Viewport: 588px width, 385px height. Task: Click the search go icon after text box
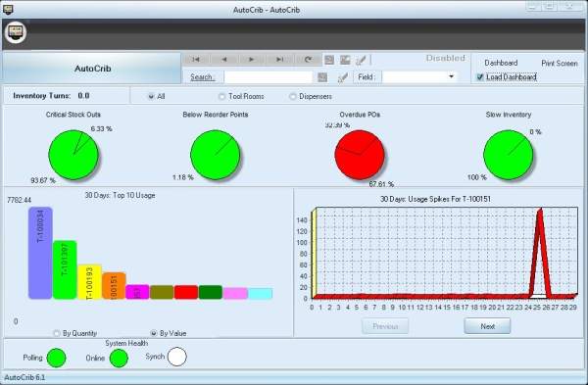(x=322, y=77)
